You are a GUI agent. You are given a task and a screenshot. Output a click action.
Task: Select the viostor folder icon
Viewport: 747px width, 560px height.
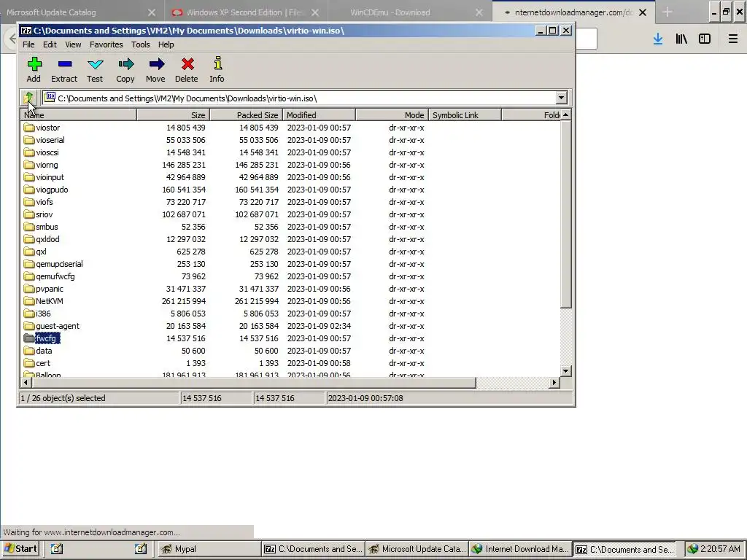coord(29,128)
